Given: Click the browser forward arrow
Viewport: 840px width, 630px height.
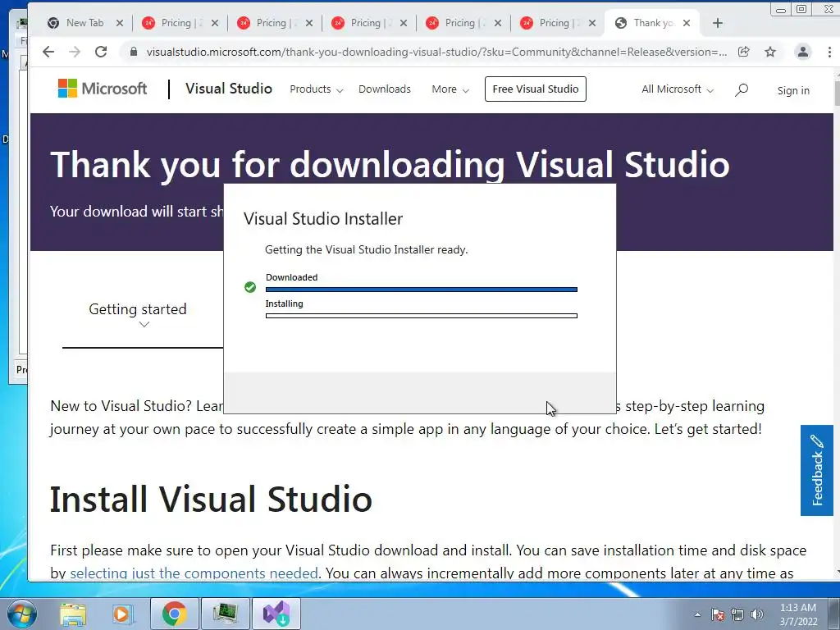Looking at the screenshot, I should click(75, 52).
